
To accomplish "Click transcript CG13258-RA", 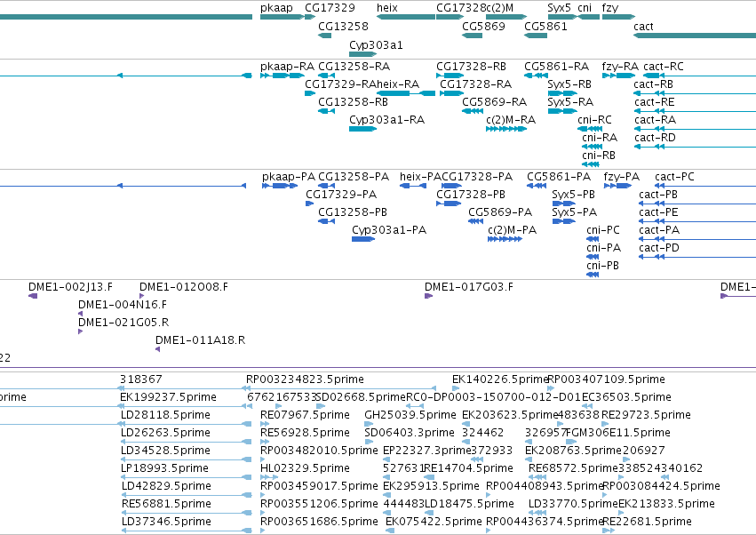I will click(354, 66).
